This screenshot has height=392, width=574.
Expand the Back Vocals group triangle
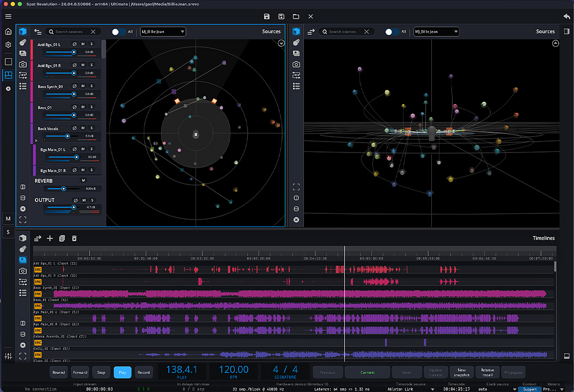coord(36,140)
